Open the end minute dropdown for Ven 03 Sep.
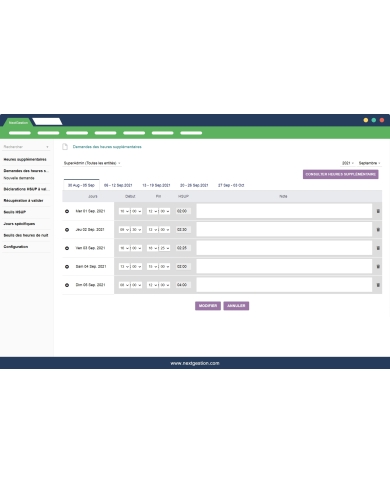The height and width of the screenshot is (484, 390). tap(164, 248)
